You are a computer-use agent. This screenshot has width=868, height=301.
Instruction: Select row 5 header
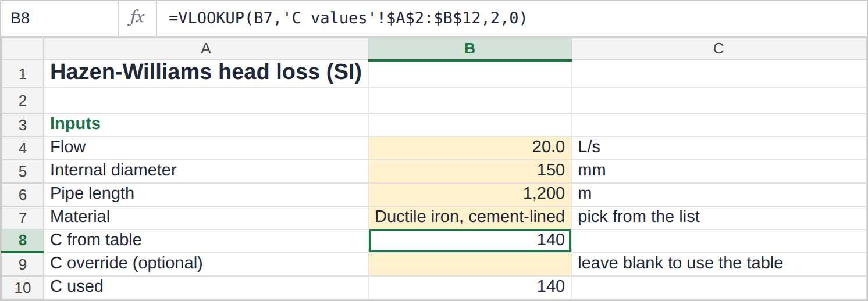pyautogui.click(x=23, y=171)
